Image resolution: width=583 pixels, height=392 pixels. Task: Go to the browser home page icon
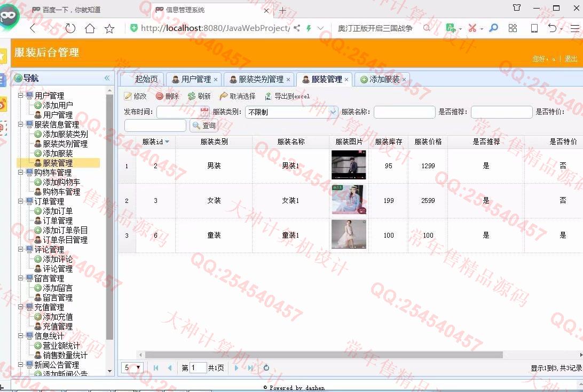pos(90,28)
